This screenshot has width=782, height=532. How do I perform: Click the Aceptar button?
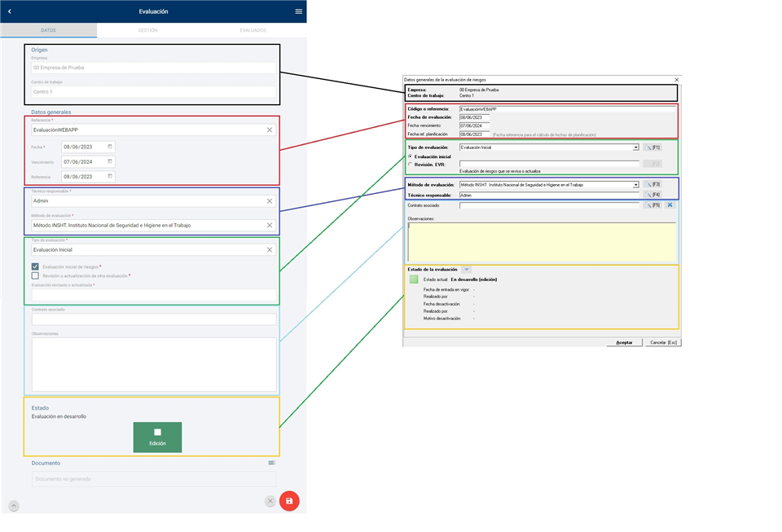click(624, 342)
